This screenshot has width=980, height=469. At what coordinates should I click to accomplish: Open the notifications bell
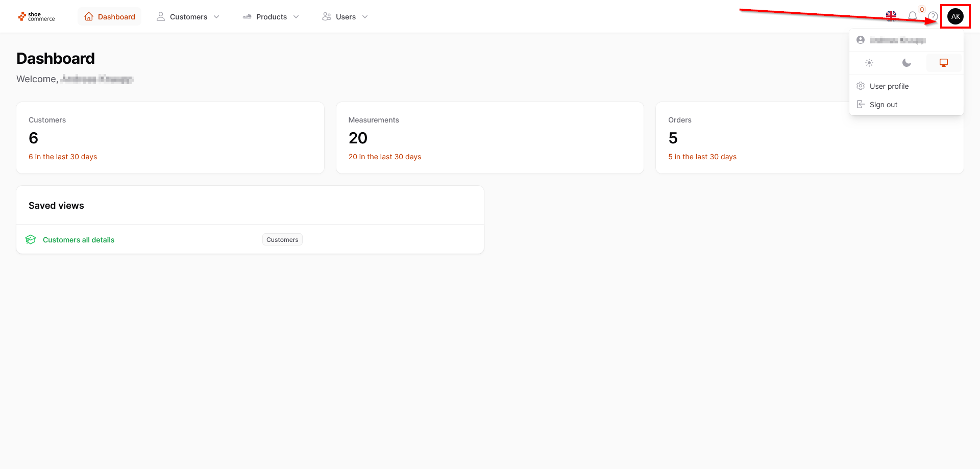[x=913, y=16]
